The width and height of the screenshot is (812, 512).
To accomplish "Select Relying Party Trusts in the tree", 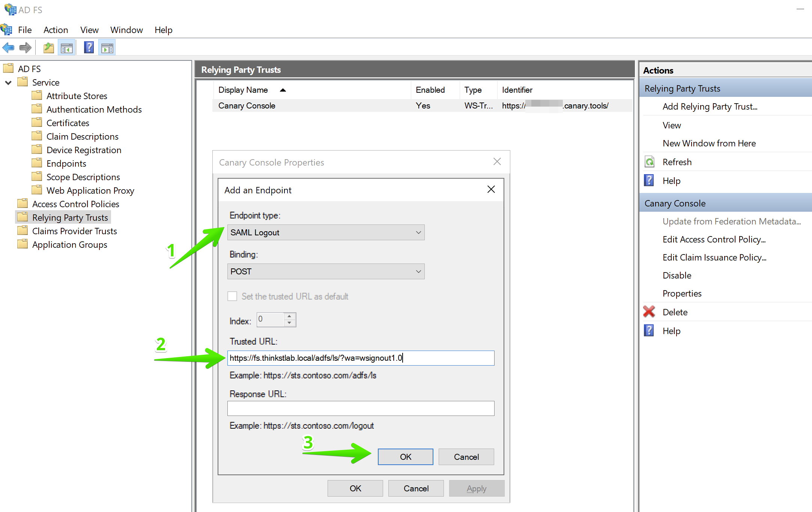I will point(70,217).
